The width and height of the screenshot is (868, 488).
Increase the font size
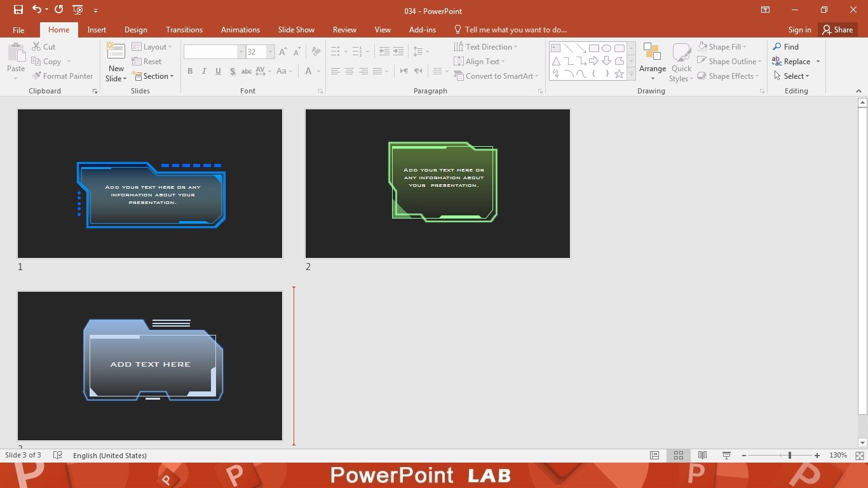(x=283, y=52)
